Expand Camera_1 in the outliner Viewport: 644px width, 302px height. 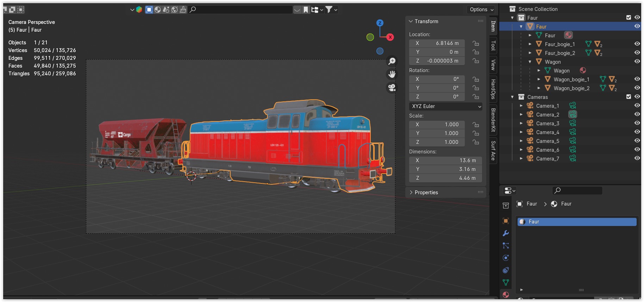click(x=521, y=106)
